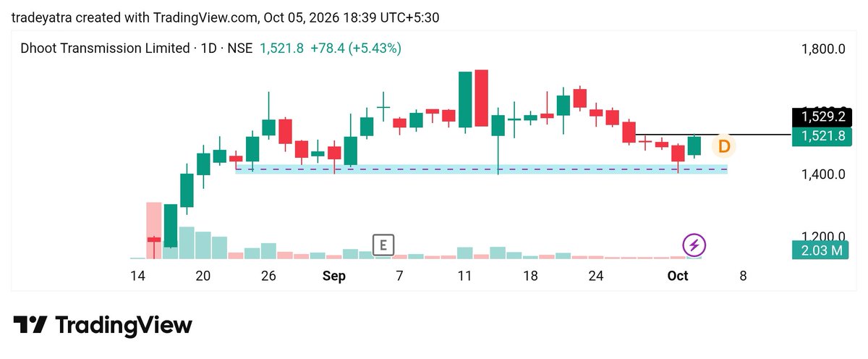Click the large red volume bar on the left
Image resolution: width=868 pixels, height=359 pixels.
[x=153, y=230]
